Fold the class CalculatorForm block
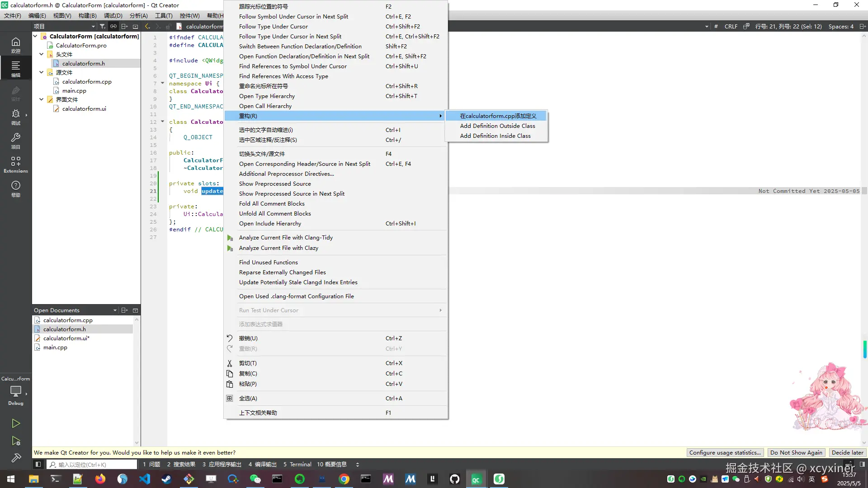This screenshot has height=488, width=868. pyautogui.click(x=162, y=122)
